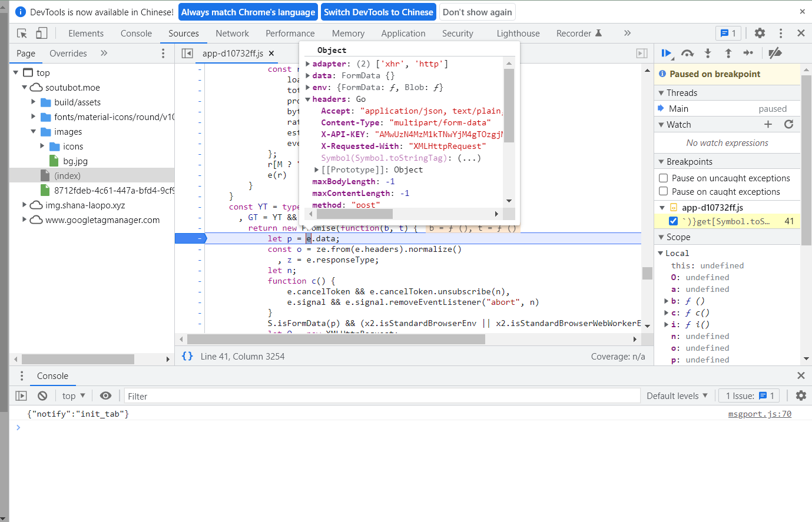Open the Lighthouse tab

click(x=518, y=34)
